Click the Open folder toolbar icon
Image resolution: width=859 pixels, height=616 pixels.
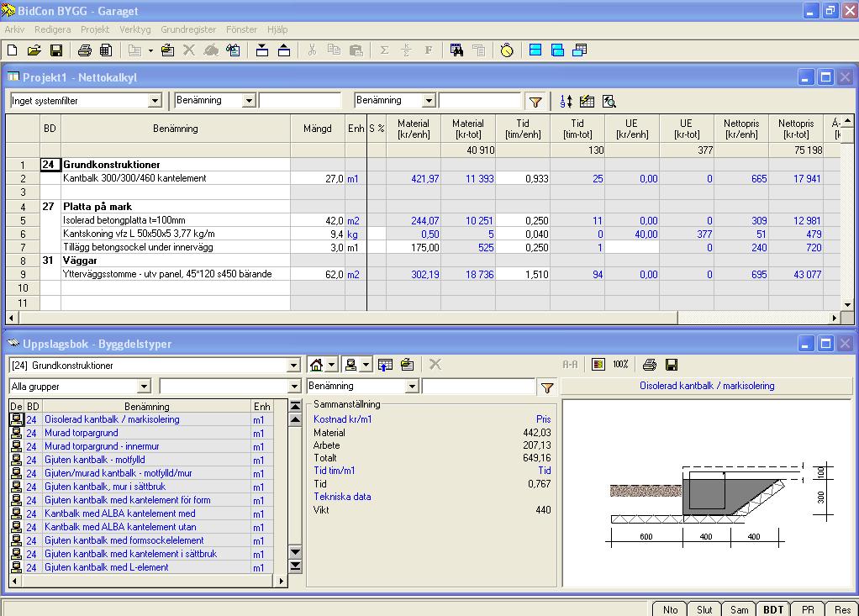(x=34, y=50)
